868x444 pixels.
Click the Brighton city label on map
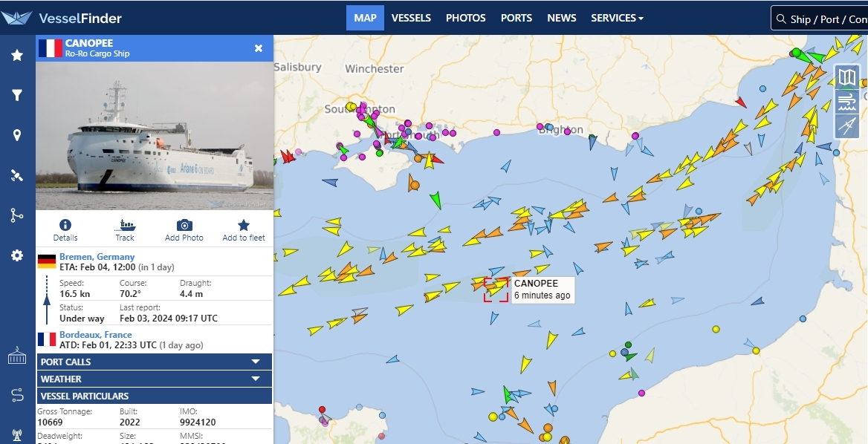pyautogui.click(x=561, y=130)
